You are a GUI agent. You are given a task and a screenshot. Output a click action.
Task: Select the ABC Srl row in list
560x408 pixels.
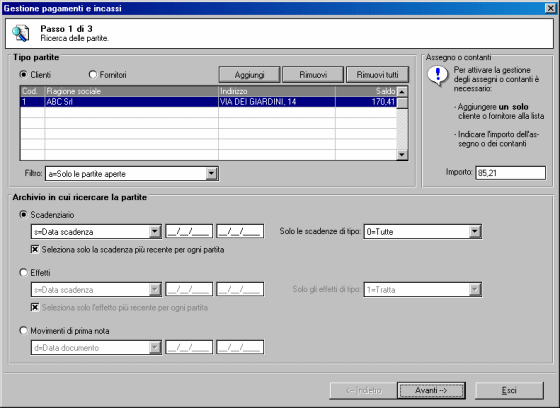coord(209,102)
